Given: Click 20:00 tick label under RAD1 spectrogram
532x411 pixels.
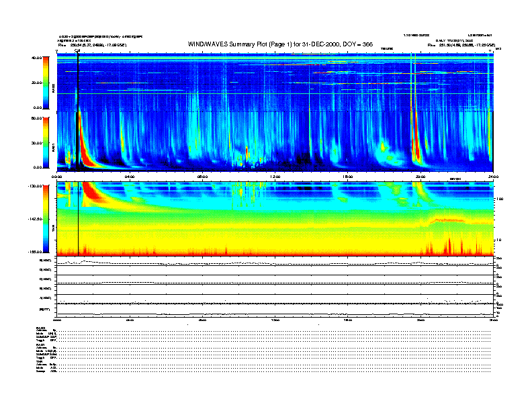Looking at the screenshot, I should (420, 177).
